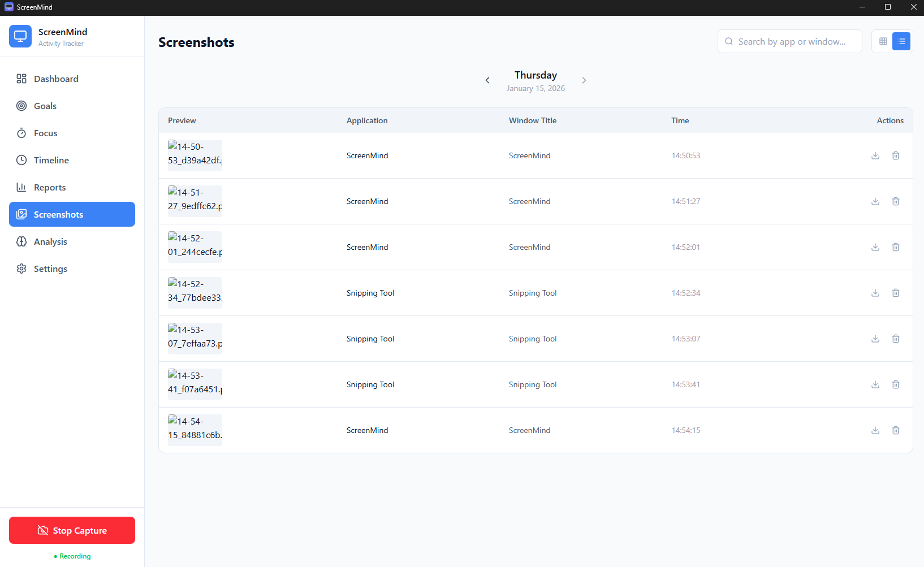
Task: Sort by the Application column header
Action: tap(367, 120)
